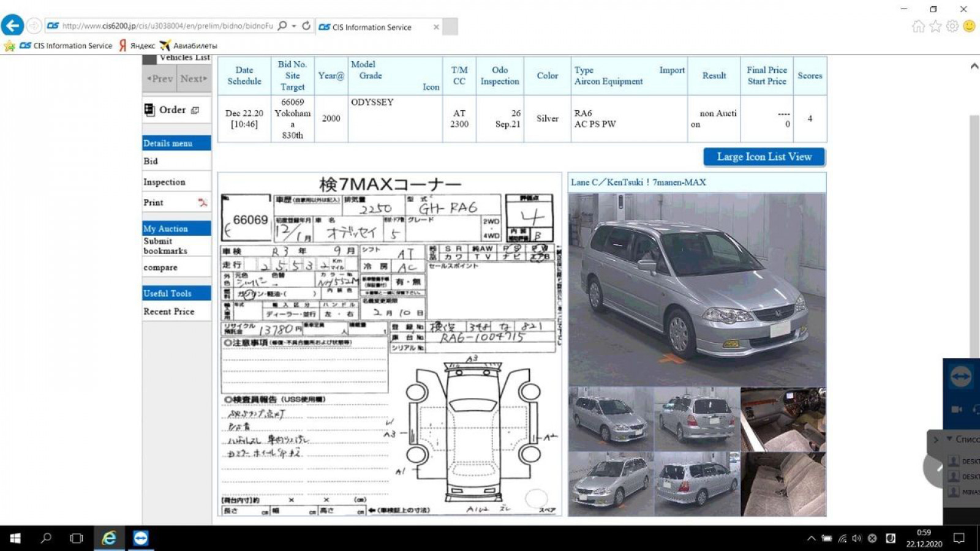Viewport: 980px width, 551px height.
Task: Open the browser settings gear
Action: (952, 26)
